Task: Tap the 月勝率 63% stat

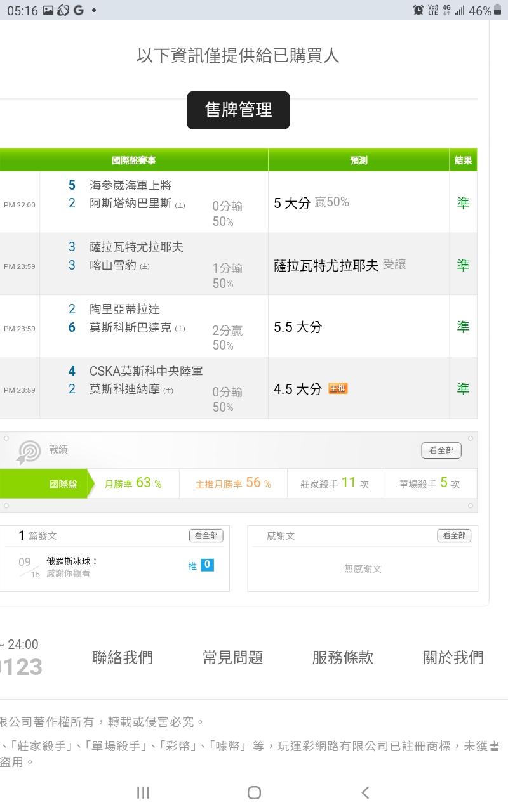Action: [133, 483]
